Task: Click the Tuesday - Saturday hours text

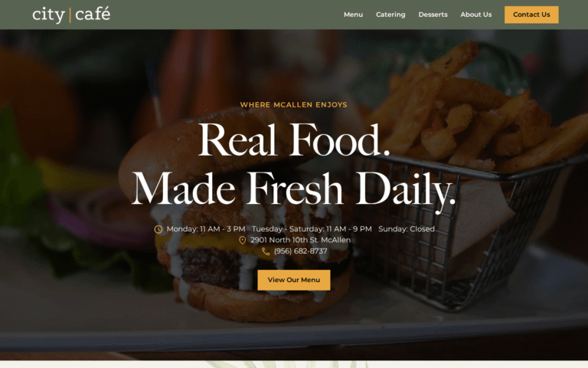Action: click(x=312, y=229)
